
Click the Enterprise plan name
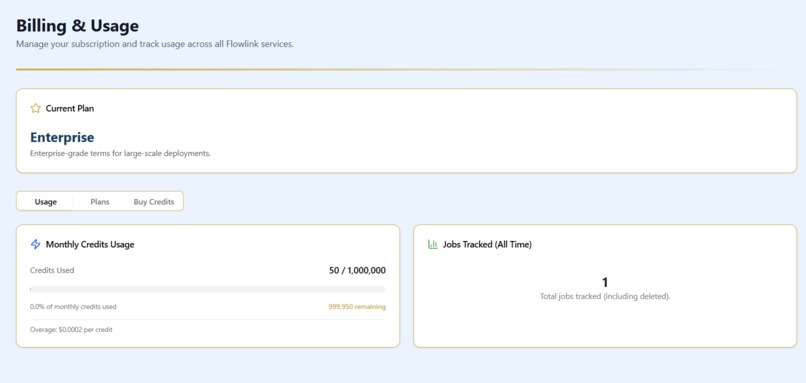click(x=62, y=137)
